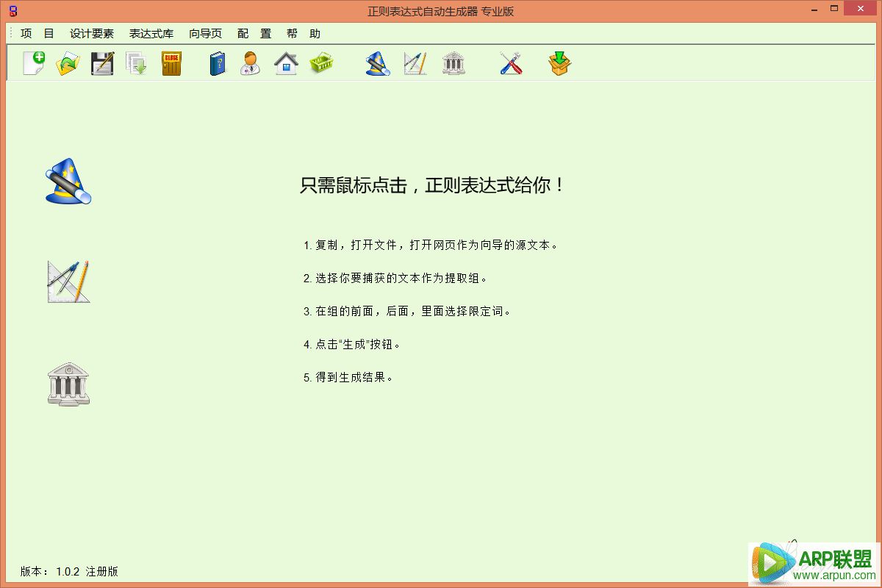Click the person support icon in the toolbar
The width and height of the screenshot is (882, 588).
click(x=251, y=63)
